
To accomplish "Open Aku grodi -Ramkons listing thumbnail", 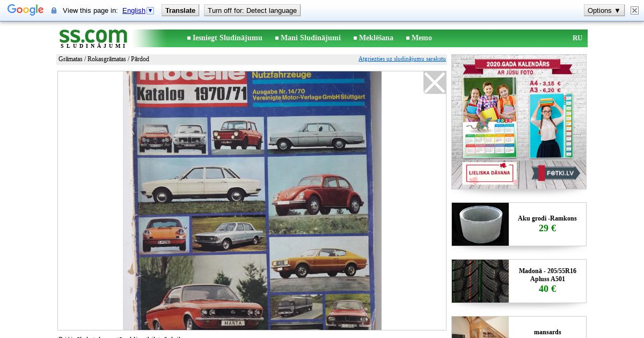I will (x=480, y=224).
